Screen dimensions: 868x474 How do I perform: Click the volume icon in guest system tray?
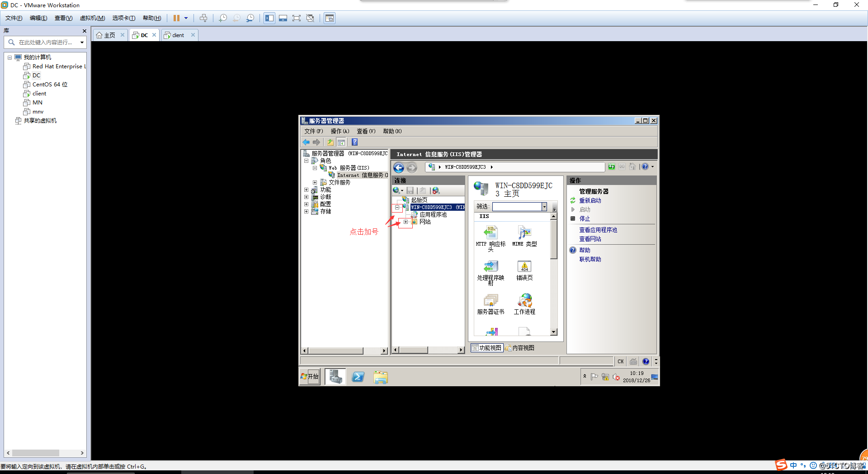pos(616,377)
